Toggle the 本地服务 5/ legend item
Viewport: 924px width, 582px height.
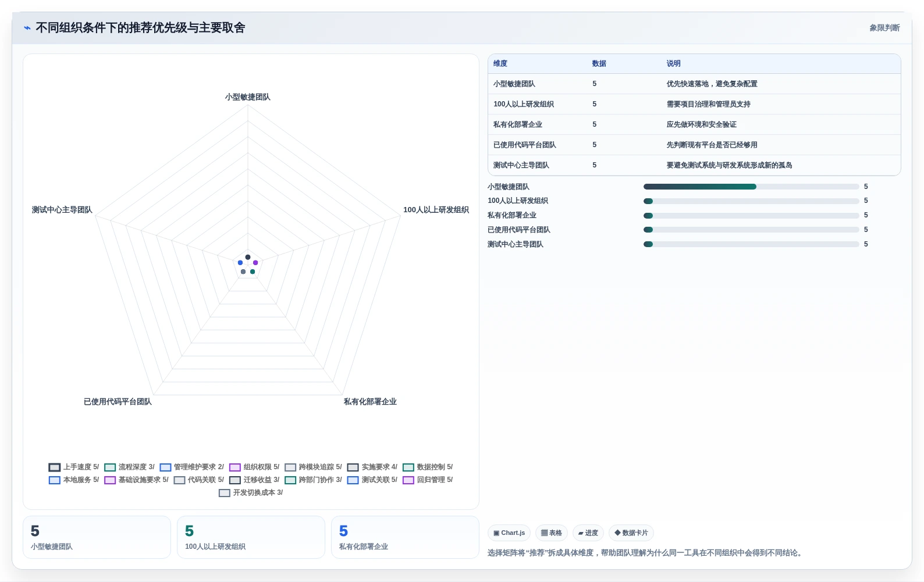[74, 480]
